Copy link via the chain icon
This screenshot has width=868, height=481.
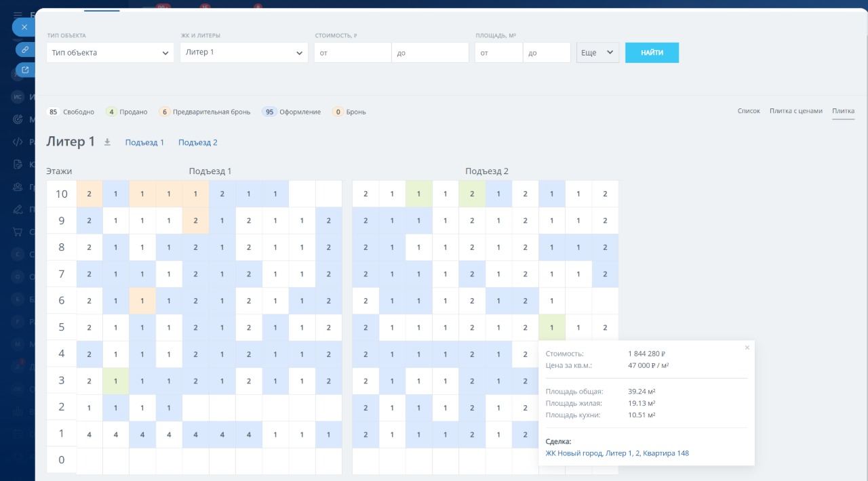25,49
